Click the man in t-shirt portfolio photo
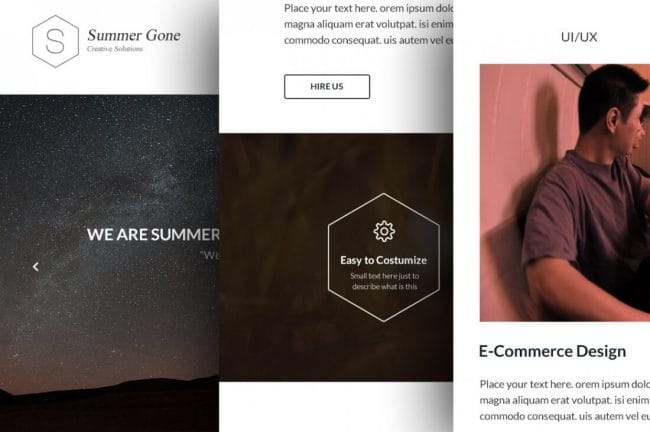Screen dimensions: 650x432 point(565,193)
